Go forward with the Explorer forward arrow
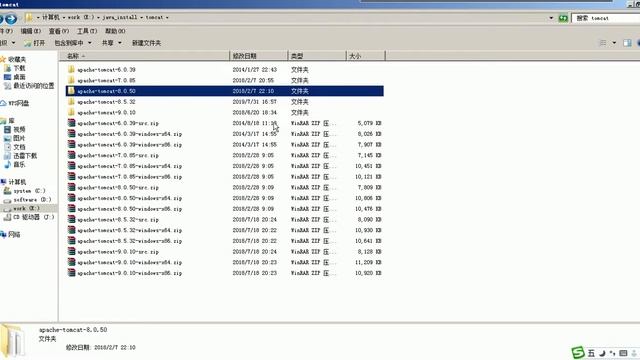 (x=11, y=18)
